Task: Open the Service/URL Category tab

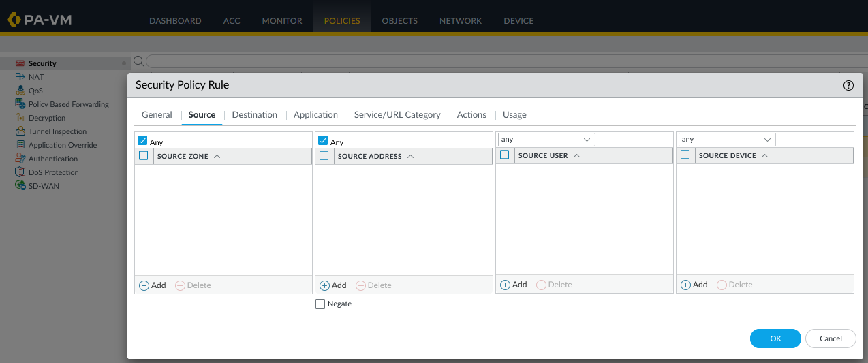Action: [x=397, y=114]
